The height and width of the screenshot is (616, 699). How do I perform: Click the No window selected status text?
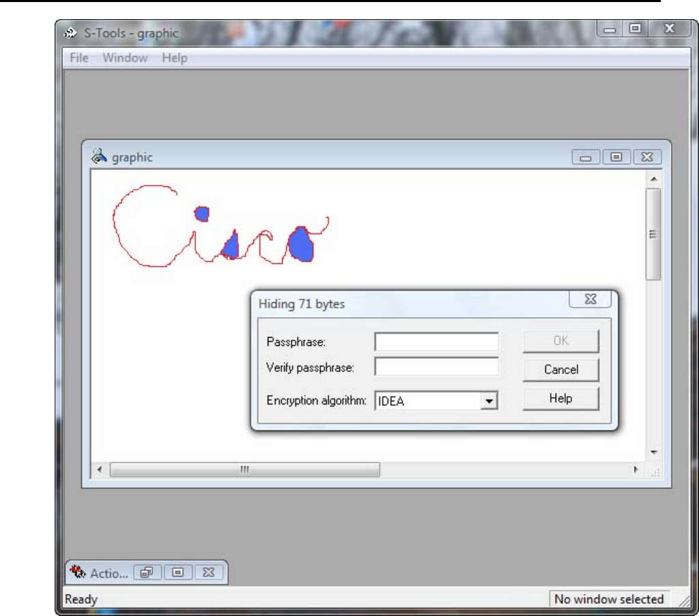coord(609,600)
